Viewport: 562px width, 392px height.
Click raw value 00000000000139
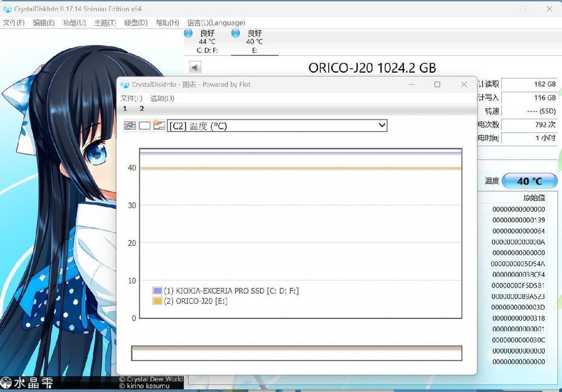click(x=518, y=220)
